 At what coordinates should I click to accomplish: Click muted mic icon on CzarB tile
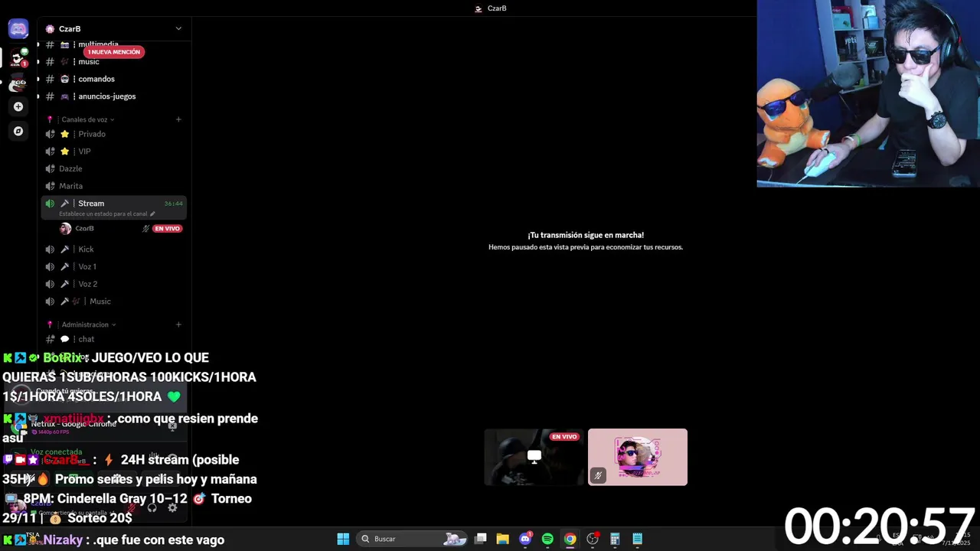(598, 476)
